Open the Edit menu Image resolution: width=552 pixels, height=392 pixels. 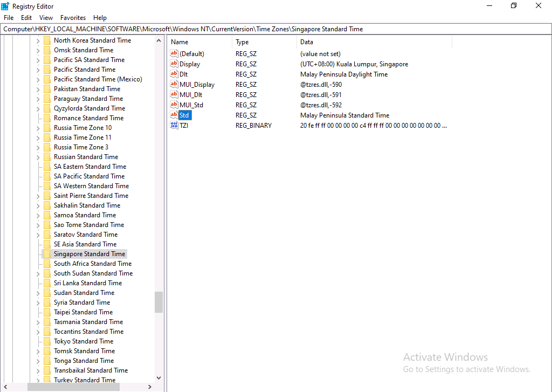26,17
